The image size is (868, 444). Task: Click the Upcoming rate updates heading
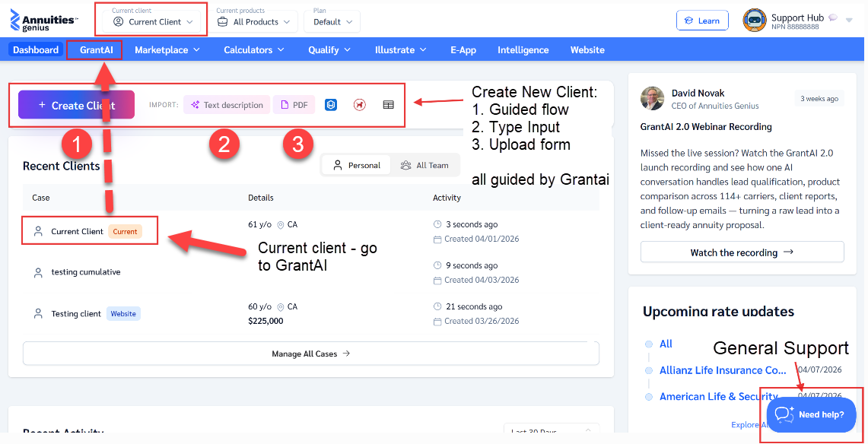click(x=719, y=311)
